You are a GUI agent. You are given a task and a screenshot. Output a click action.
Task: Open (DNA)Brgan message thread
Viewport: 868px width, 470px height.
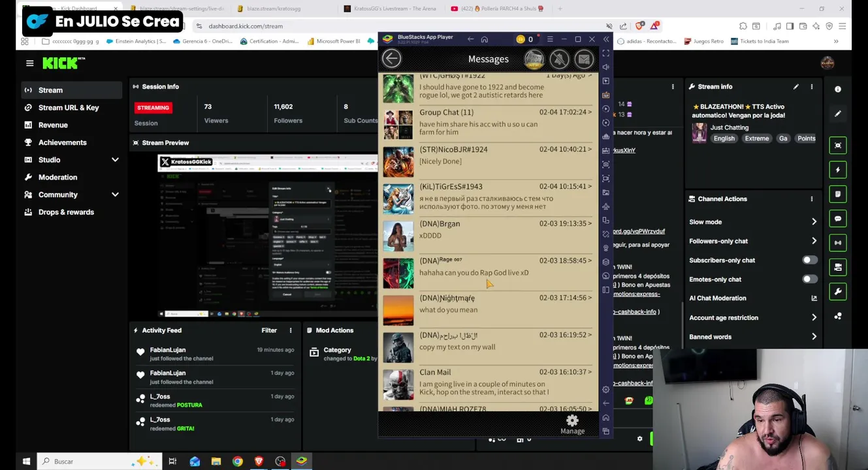(487, 235)
